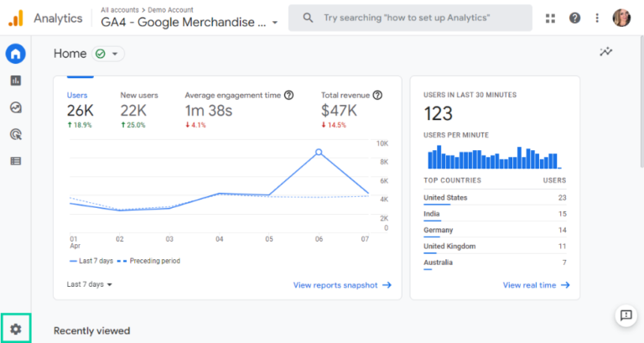Click the 14.5% revenue change value
The width and height of the screenshot is (644, 343).
tap(334, 125)
